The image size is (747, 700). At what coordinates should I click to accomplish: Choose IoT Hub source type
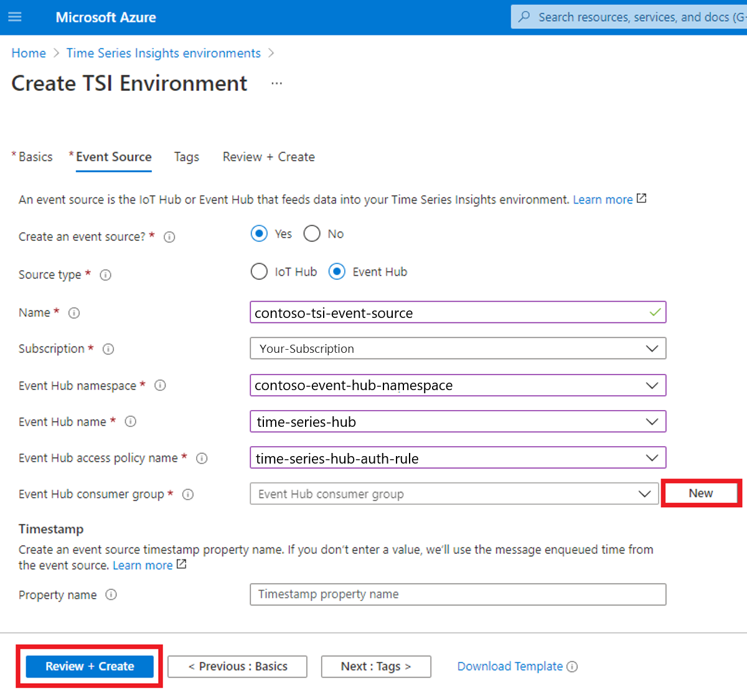[x=259, y=272]
